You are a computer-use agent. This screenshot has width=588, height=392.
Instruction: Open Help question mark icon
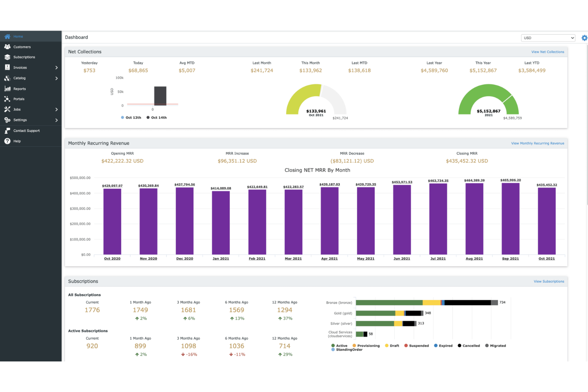[7, 141]
